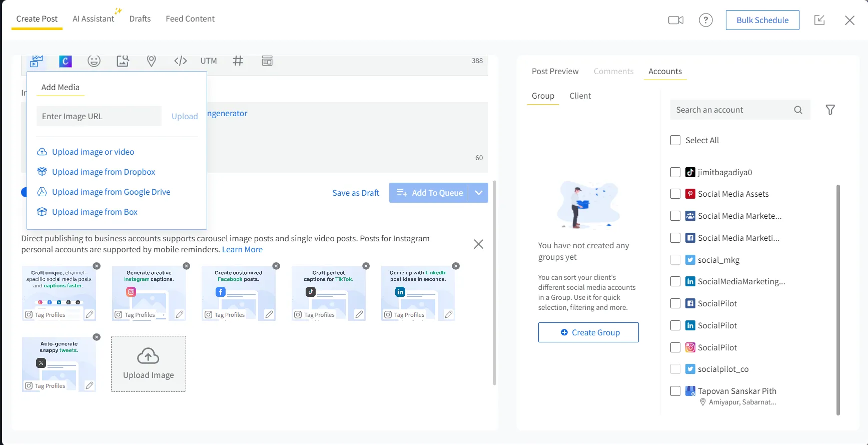Image resolution: width=868 pixels, height=445 pixels.
Task: Edit the TikTok captions image with pencil
Action: coord(359,314)
